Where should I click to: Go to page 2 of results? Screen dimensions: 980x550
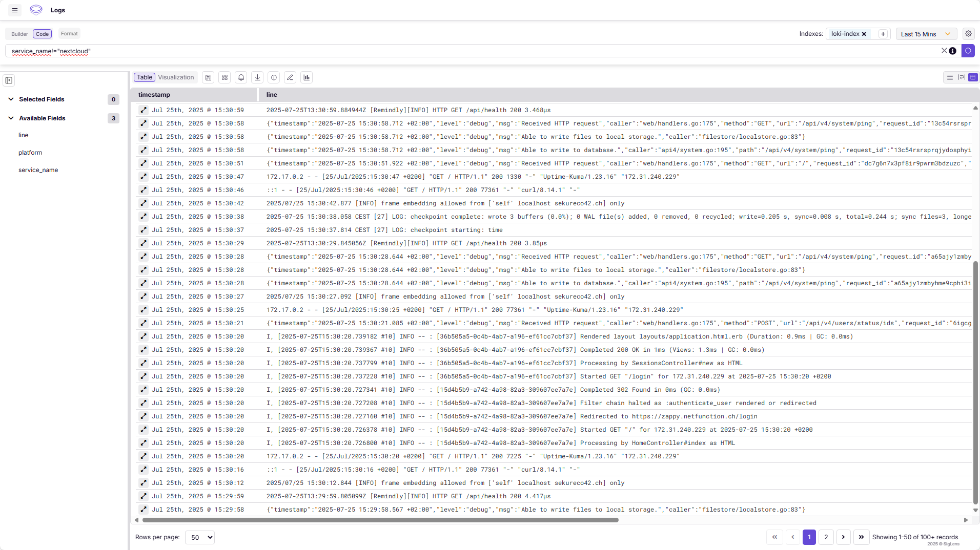tap(826, 537)
